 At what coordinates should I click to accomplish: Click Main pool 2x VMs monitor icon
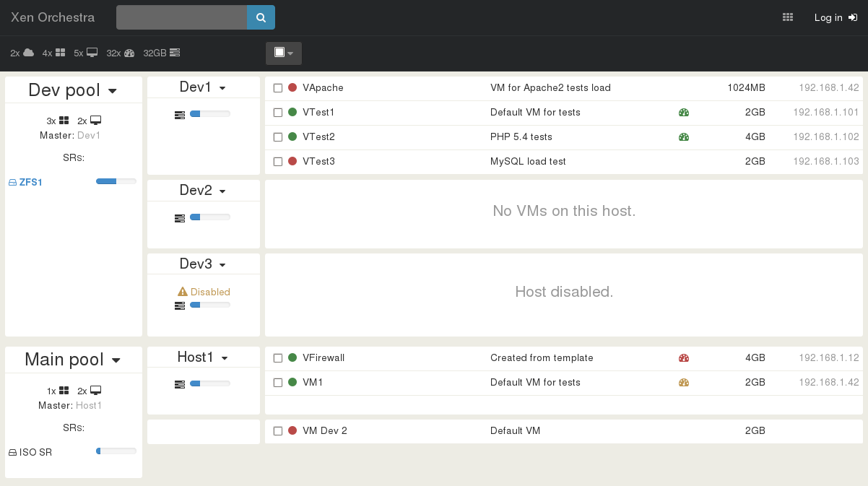95,391
